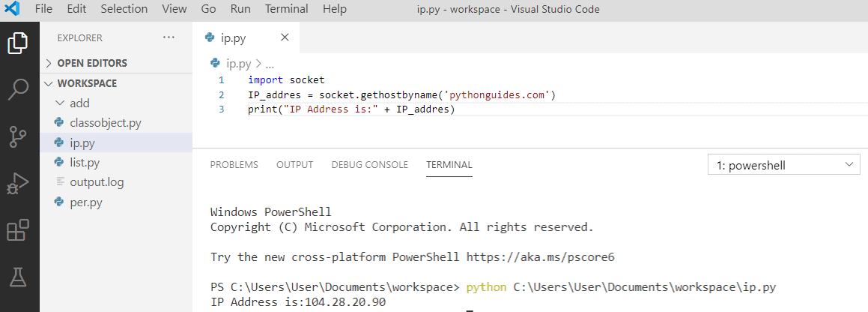Click the Copyright Microsoft Corporation line
The image size is (868, 312).
(x=402, y=227)
